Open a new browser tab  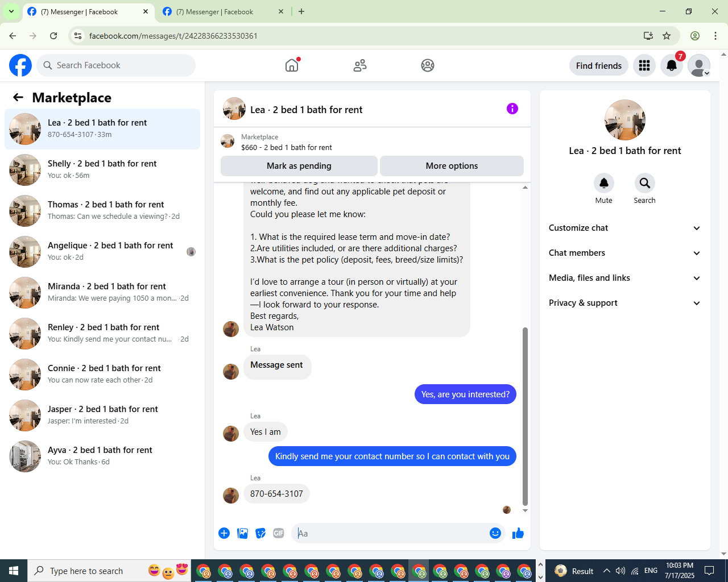pos(301,11)
